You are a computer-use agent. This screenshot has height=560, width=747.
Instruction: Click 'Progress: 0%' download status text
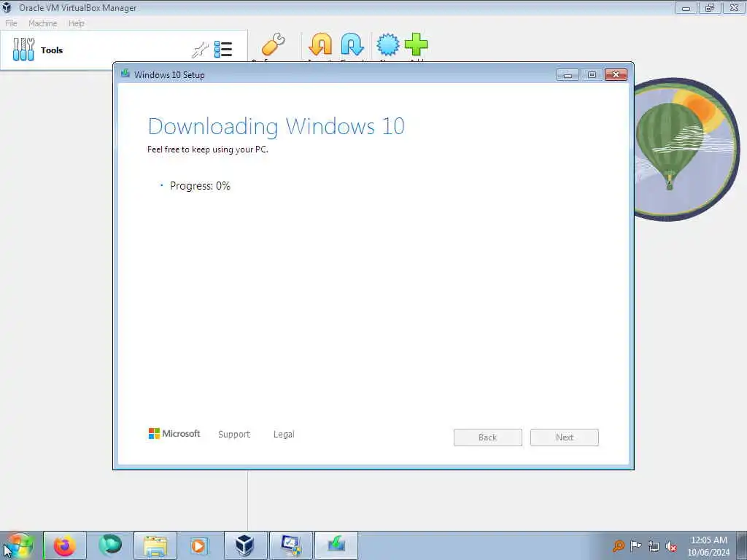click(200, 186)
